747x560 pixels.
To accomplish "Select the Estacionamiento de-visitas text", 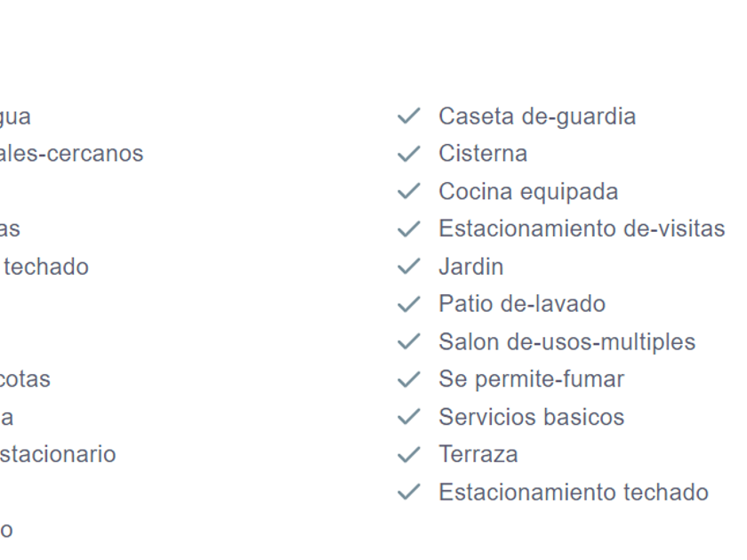I will 582,229.
